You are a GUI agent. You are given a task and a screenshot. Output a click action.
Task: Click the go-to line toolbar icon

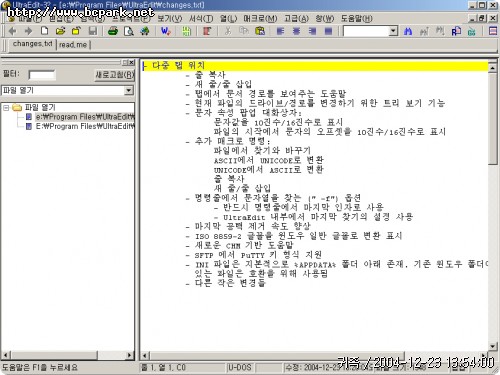coord(472,31)
